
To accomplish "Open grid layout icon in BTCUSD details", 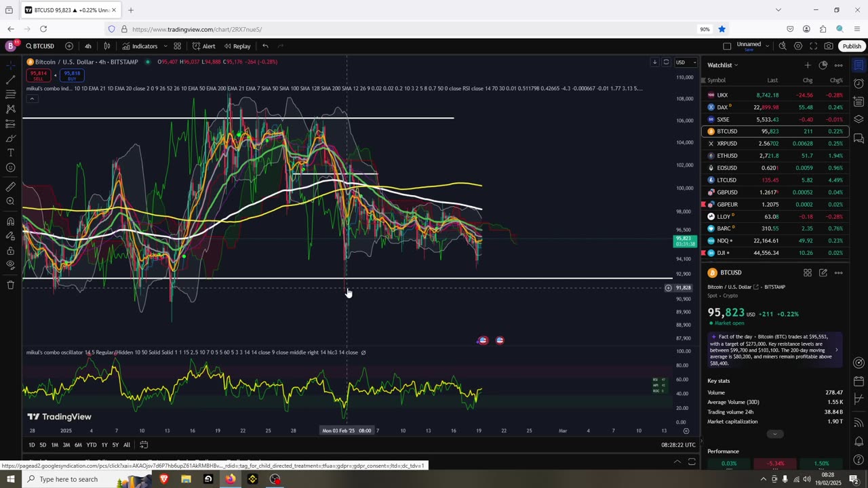I will pos(808,272).
